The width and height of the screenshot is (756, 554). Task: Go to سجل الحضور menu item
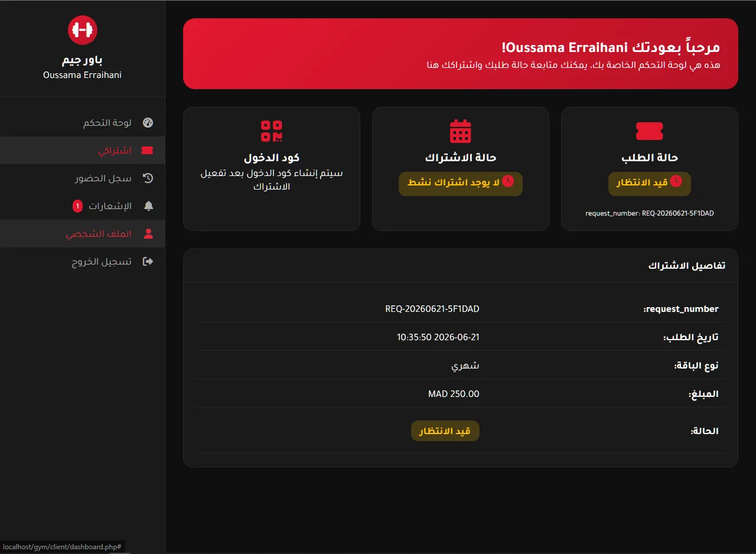[83, 178]
